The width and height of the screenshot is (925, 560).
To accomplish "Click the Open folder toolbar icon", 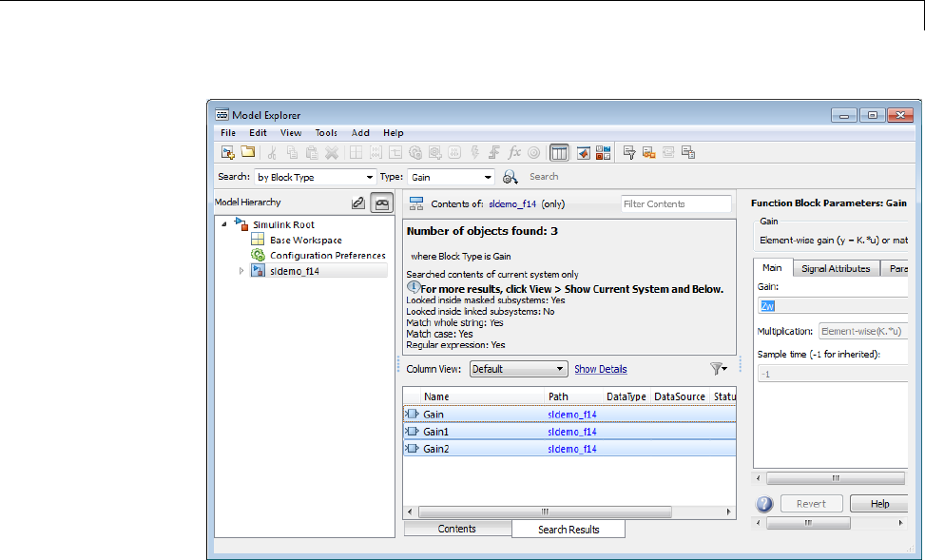I will [x=248, y=152].
